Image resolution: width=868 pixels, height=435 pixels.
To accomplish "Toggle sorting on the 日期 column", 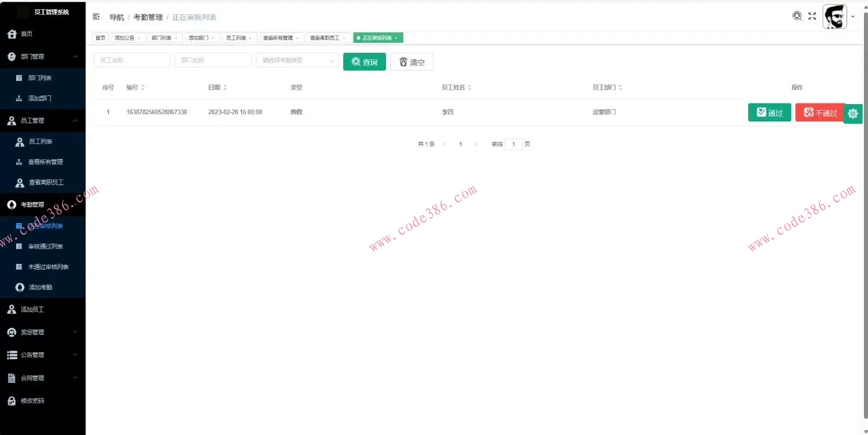I will [x=227, y=87].
